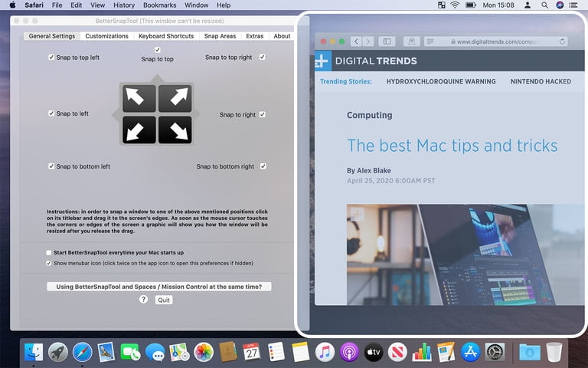Open the History menu in menu bar

click(124, 5)
